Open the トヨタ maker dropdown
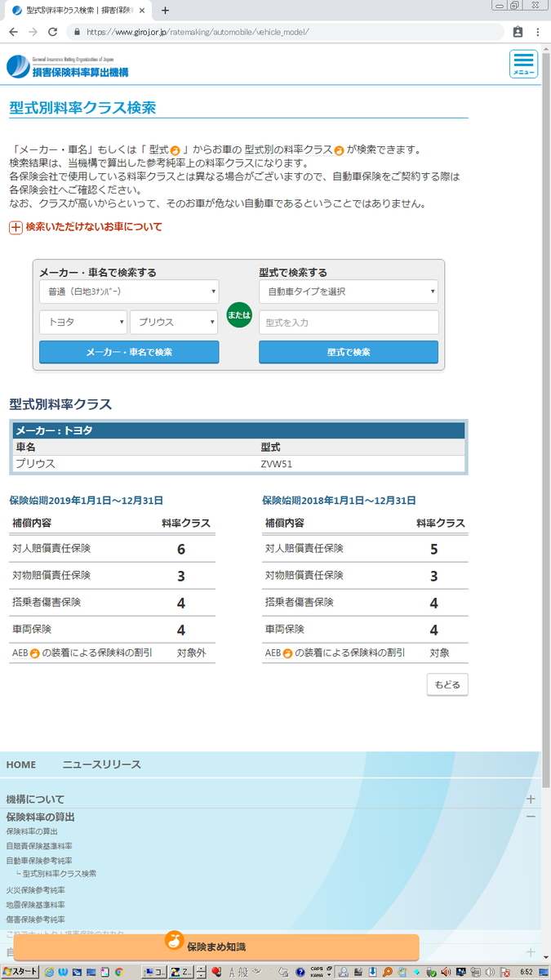 tap(82, 323)
